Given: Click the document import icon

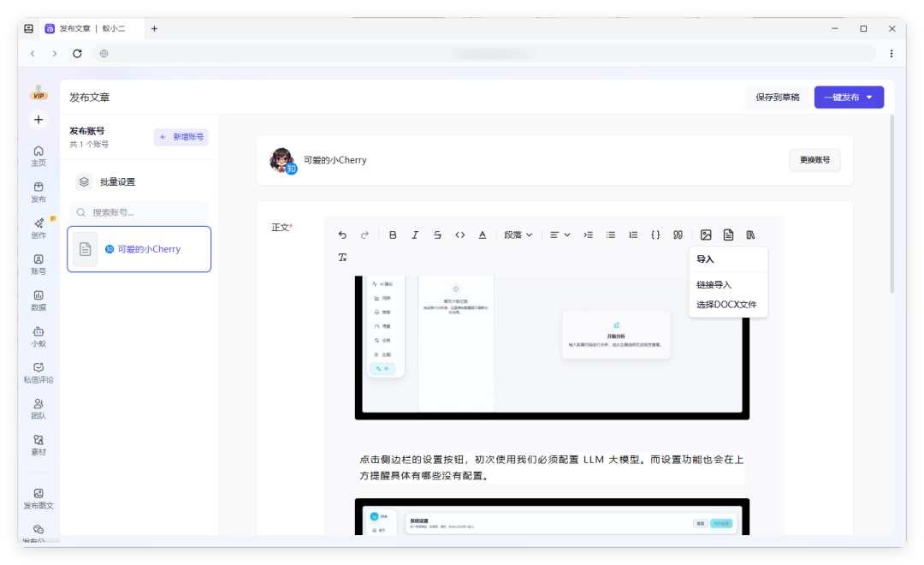Looking at the screenshot, I should [x=728, y=235].
